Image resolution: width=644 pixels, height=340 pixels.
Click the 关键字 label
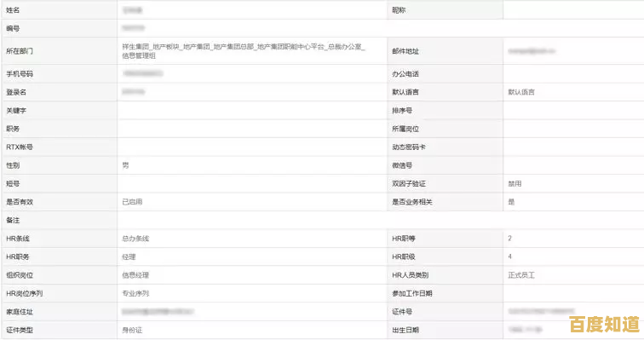tap(16, 111)
